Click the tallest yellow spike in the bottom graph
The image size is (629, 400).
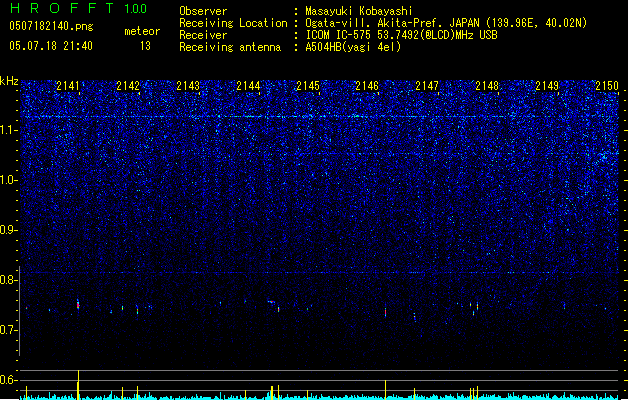(79, 384)
